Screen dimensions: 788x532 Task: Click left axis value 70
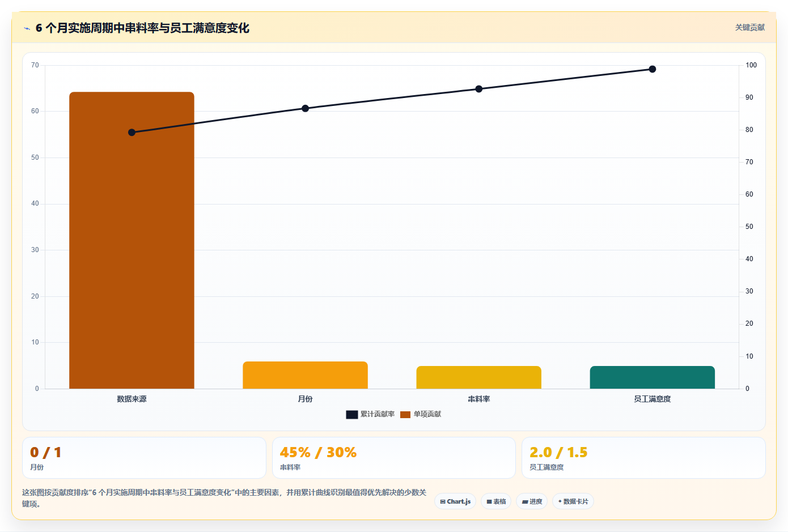[x=35, y=65]
